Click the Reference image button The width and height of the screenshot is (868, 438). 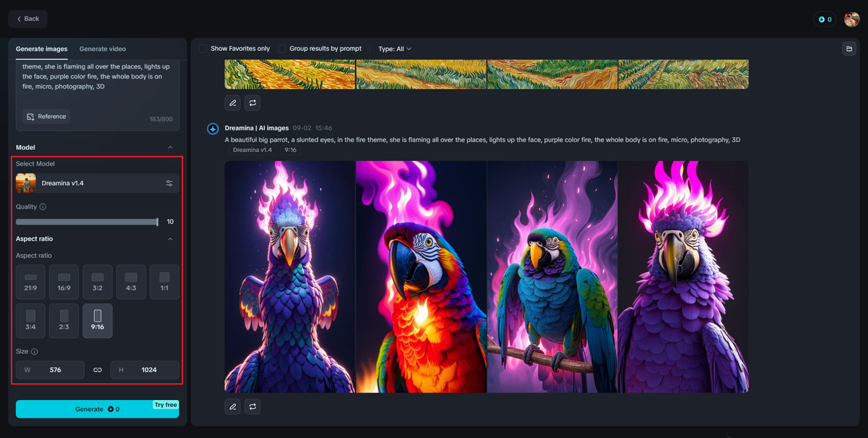tap(46, 117)
